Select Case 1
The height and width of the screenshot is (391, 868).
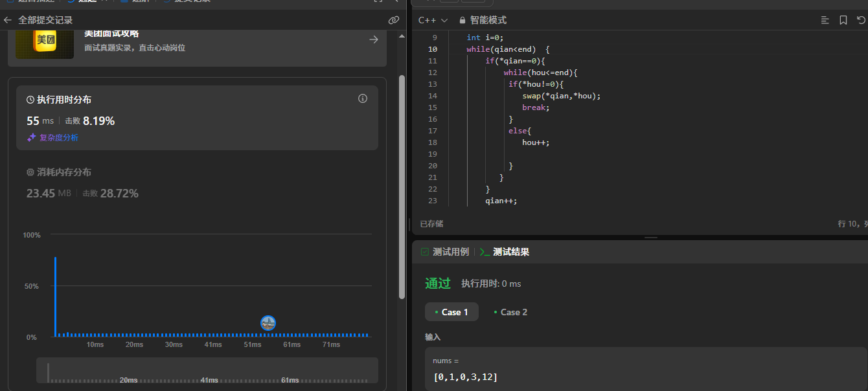451,312
